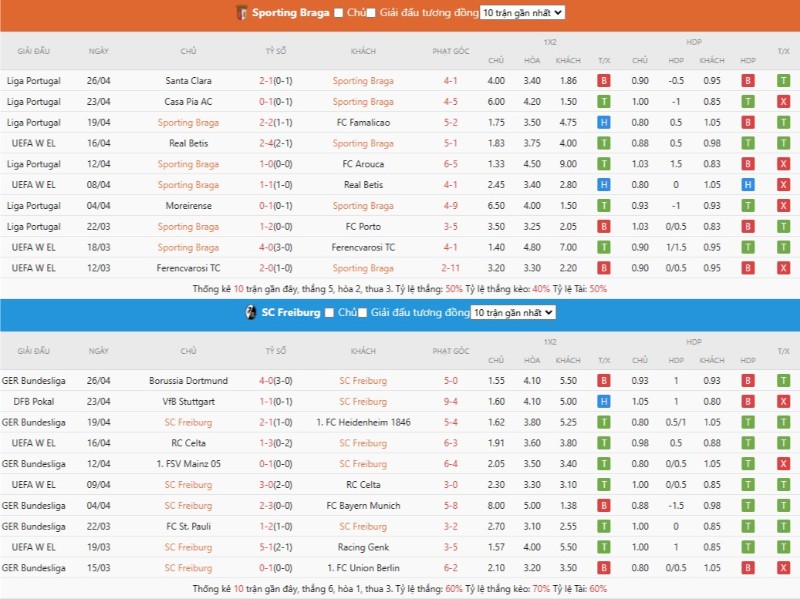Click the PHẠT GÓC column header in Freiburg table

451,351
